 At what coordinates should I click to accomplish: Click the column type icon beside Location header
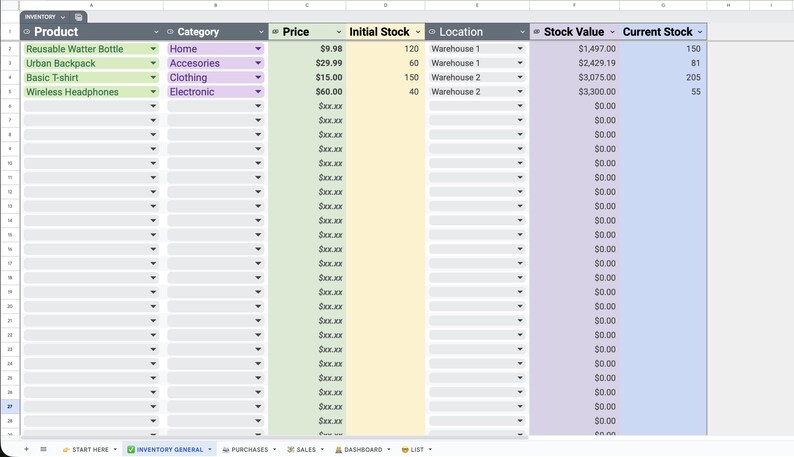432,31
